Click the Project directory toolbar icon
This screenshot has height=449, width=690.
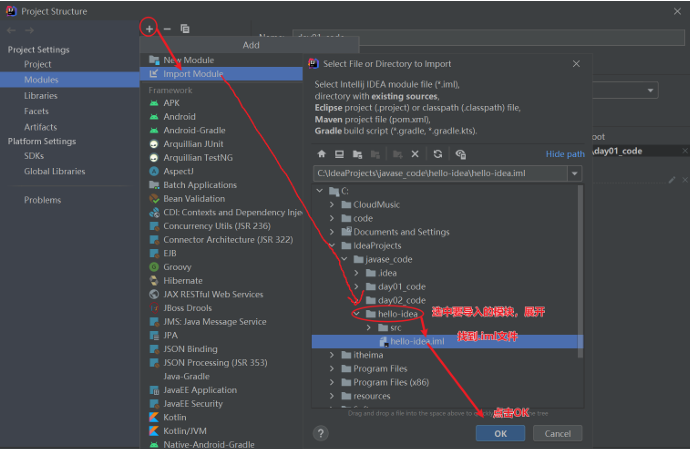click(357, 154)
